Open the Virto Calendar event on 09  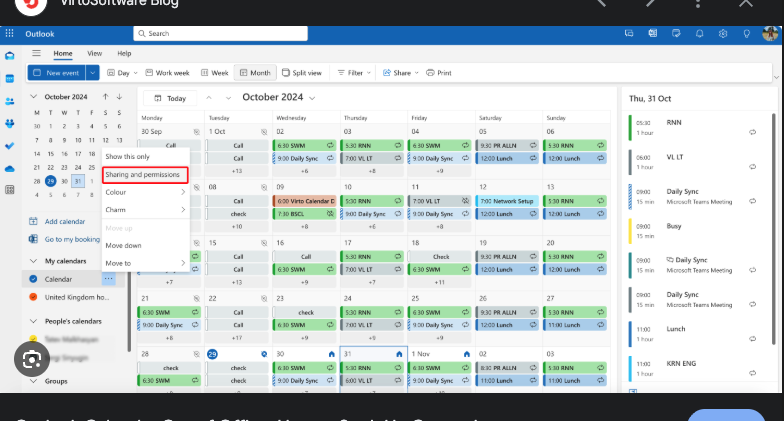pyautogui.click(x=304, y=201)
